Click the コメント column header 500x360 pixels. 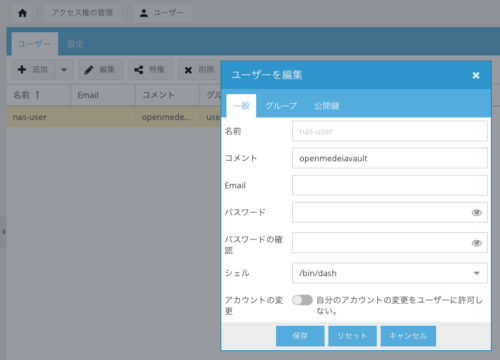pos(167,95)
